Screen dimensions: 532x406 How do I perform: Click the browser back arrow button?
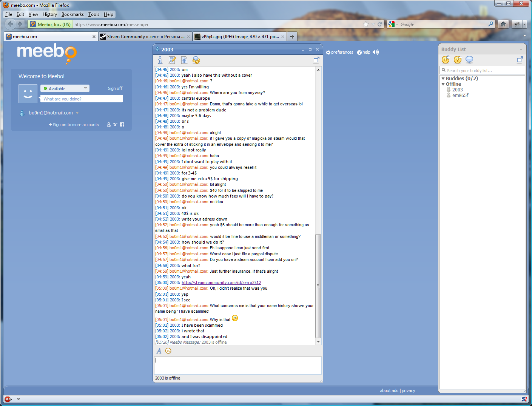point(11,24)
